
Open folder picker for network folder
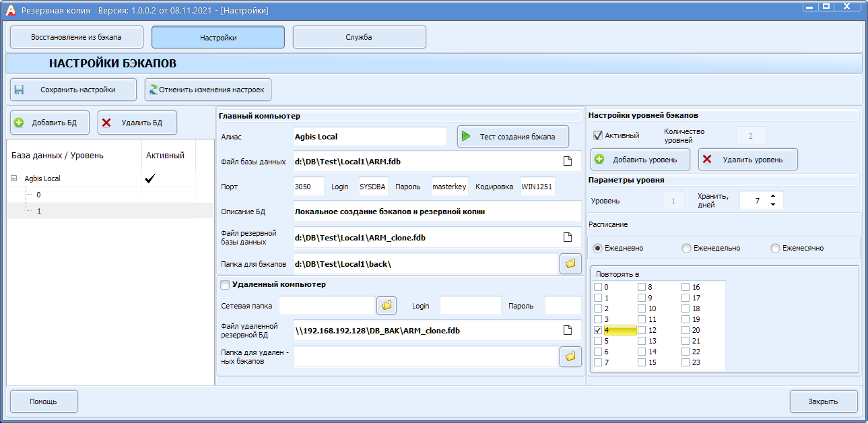(387, 305)
